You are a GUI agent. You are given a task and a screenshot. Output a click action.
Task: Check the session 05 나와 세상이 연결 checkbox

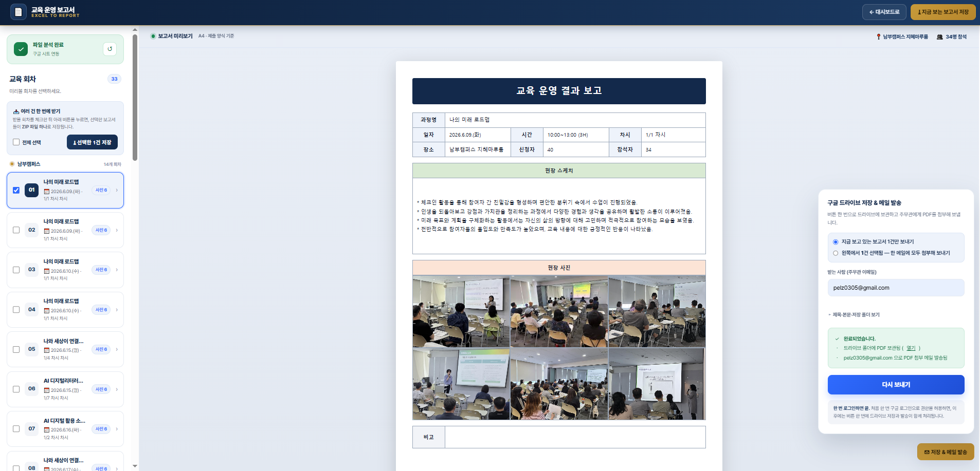coord(16,349)
